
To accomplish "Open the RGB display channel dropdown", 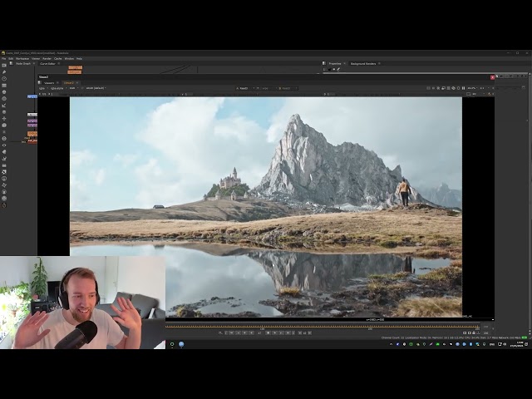I will pos(74,88).
